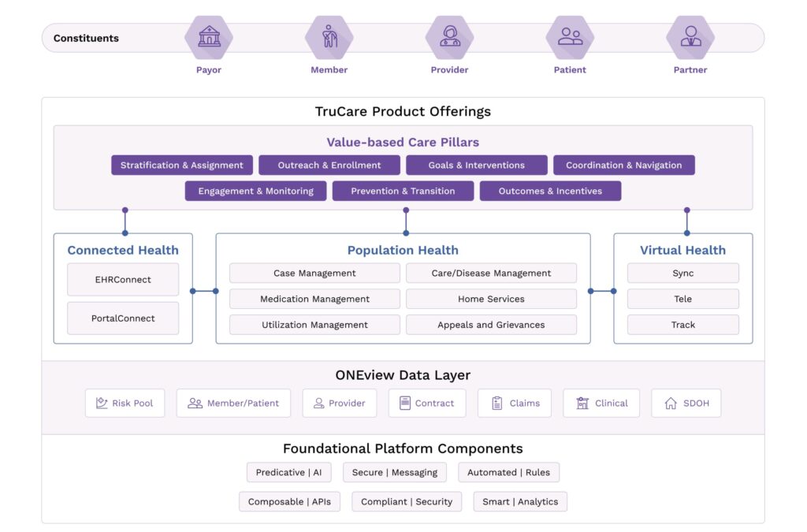
Task: Open the Contract data layer item
Action: tap(427, 403)
